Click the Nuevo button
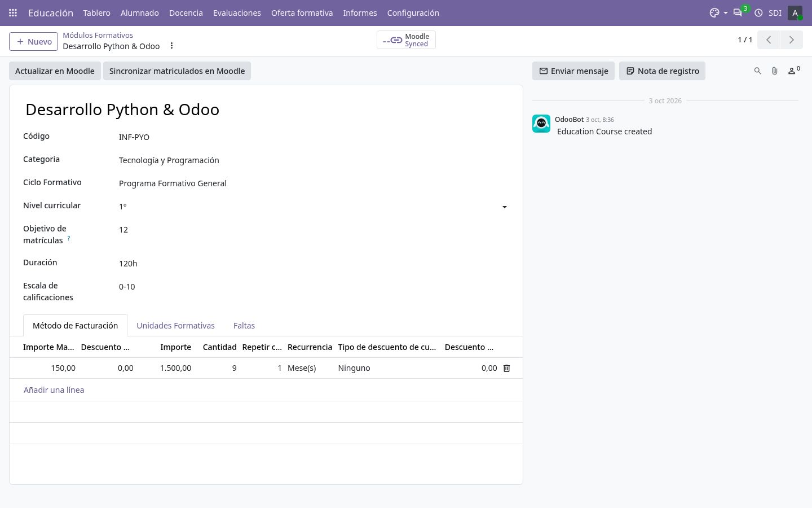The height and width of the screenshot is (508, 812). point(33,41)
